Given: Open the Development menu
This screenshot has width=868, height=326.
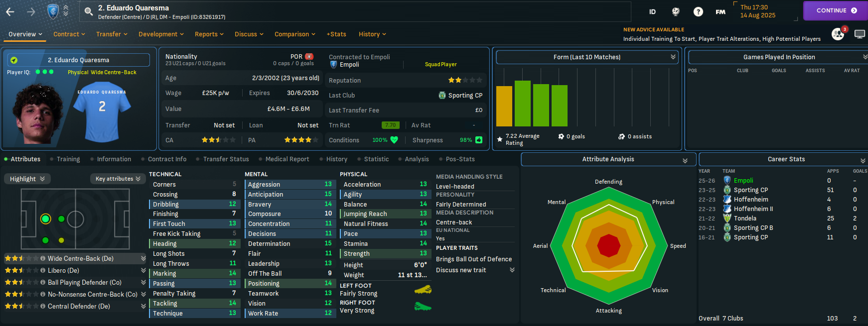Looking at the screenshot, I should [x=161, y=34].
